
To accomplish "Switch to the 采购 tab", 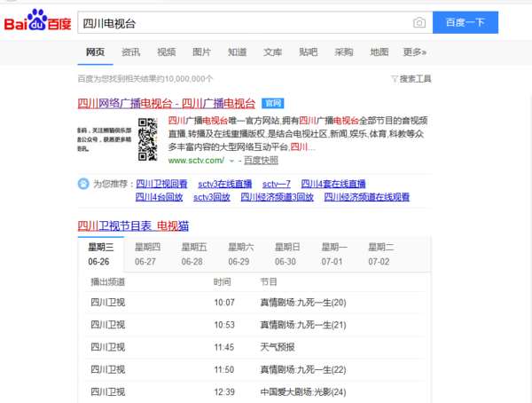I will point(344,52).
